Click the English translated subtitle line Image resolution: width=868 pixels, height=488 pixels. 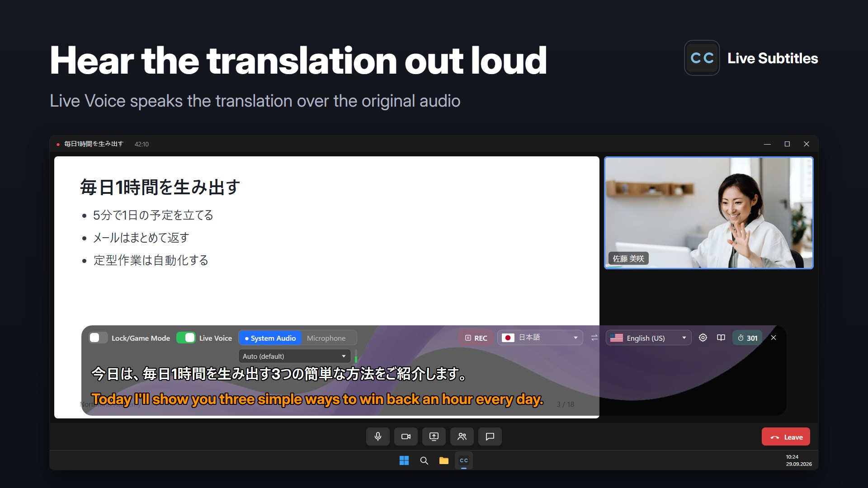(317, 399)
